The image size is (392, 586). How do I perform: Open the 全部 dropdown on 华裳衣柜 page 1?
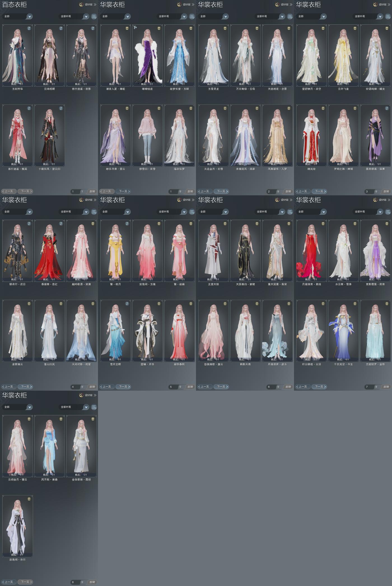(115, 17)
